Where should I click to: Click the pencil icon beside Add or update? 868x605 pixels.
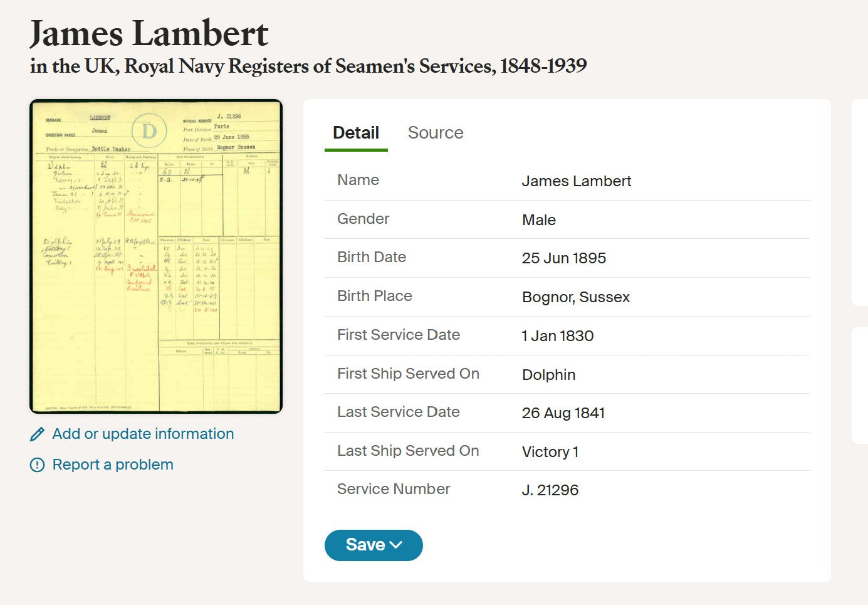(x=38, y=434)
